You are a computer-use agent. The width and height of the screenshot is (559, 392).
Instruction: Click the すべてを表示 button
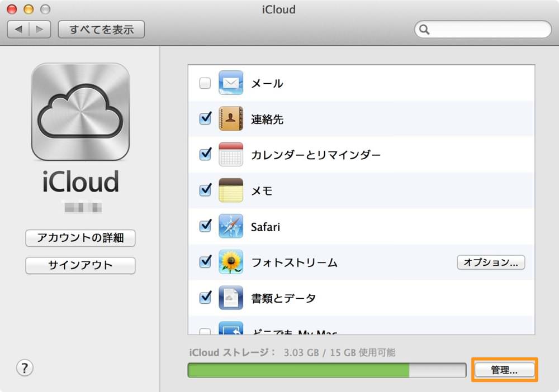pos(101,29)
